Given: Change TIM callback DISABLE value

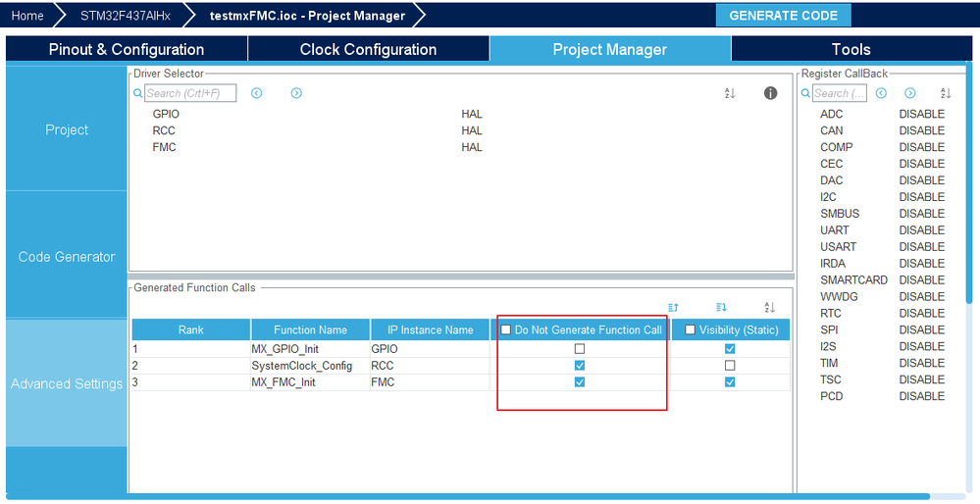Looking at the screenshot, I should click(922, 363).
